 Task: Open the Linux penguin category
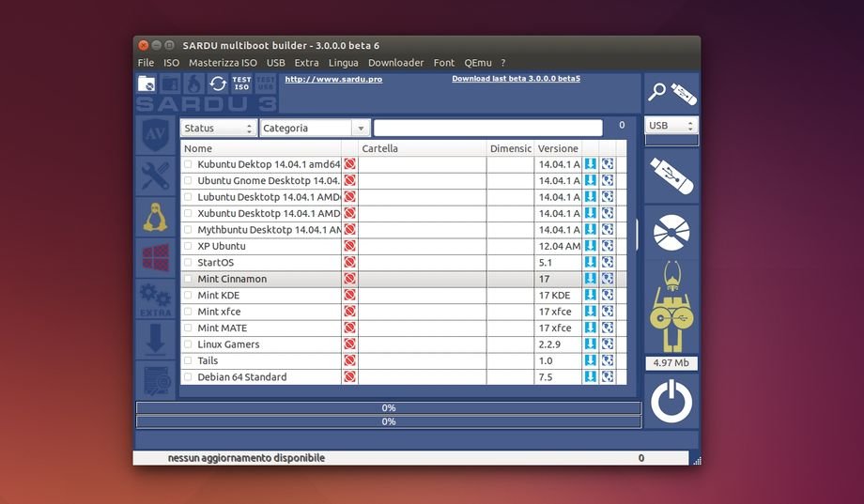point(154,217)
